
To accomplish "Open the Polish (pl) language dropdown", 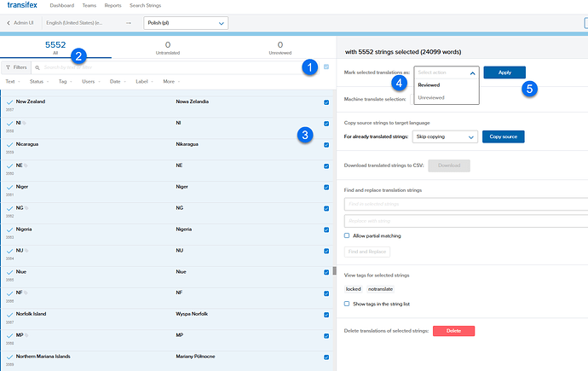I will pyautogui.click(x=186, y=23).
